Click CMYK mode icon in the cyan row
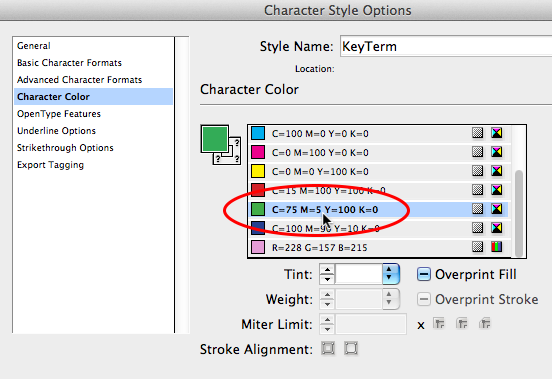 click(x=497, y=133)
